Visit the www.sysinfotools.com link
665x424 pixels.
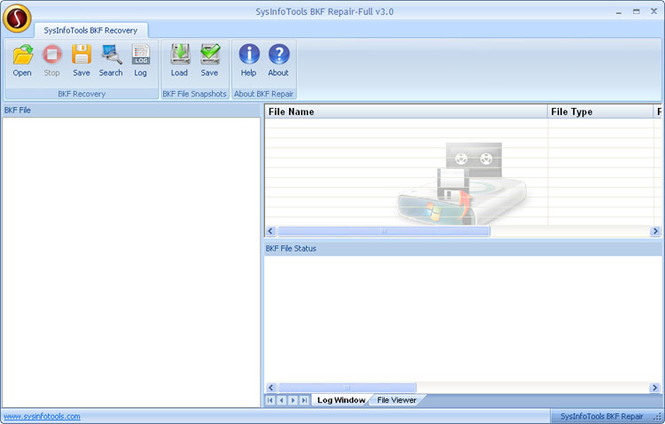42,416
